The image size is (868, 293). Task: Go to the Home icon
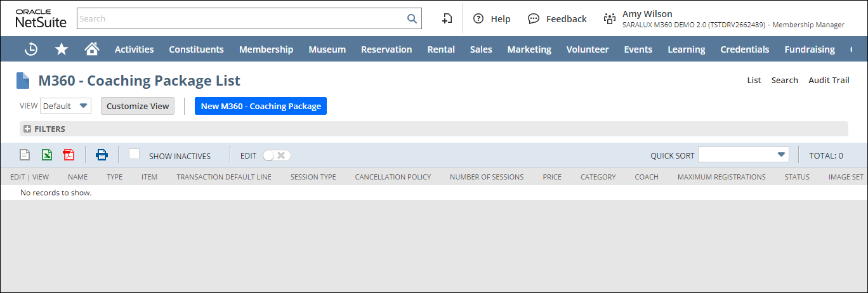(92, 49)
